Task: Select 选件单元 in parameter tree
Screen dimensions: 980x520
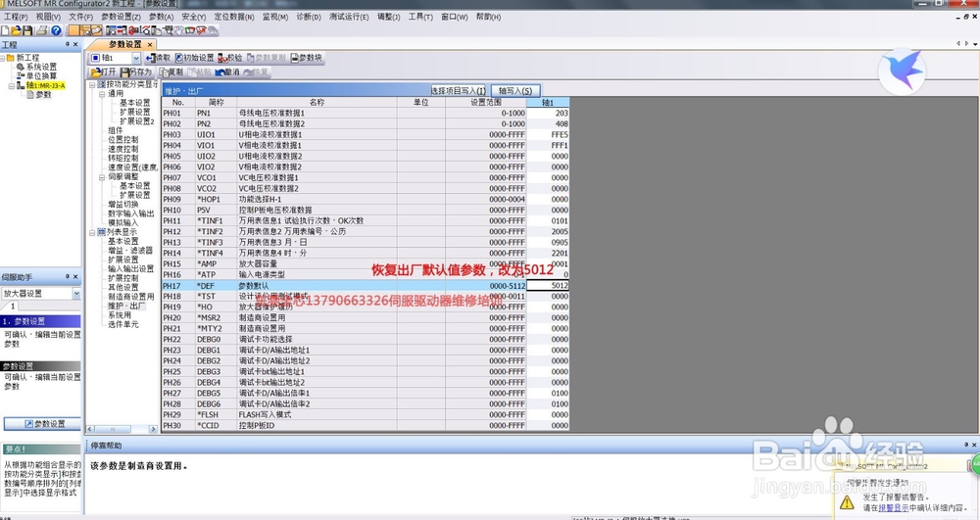Action: 123,324
